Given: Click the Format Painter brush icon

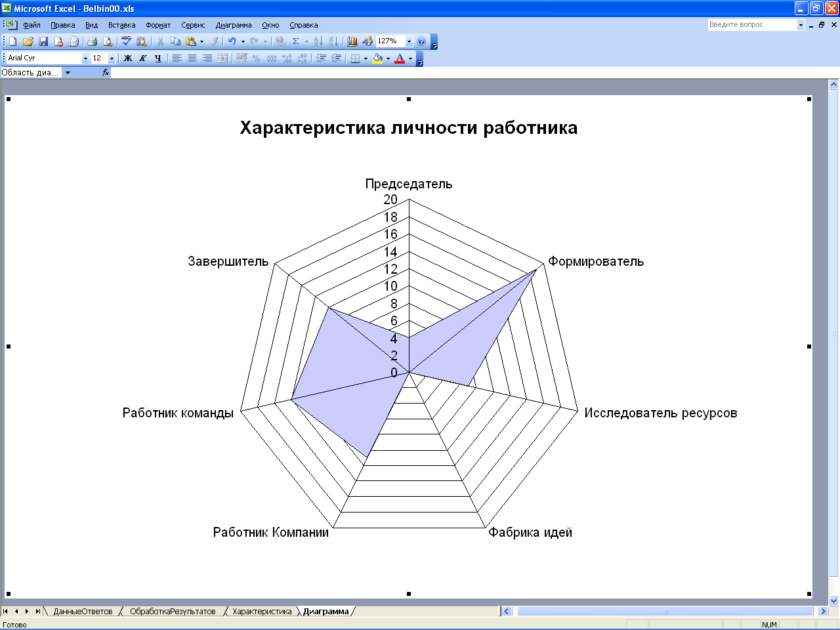Looking at the screenshot, I should [x=214, y=41].
